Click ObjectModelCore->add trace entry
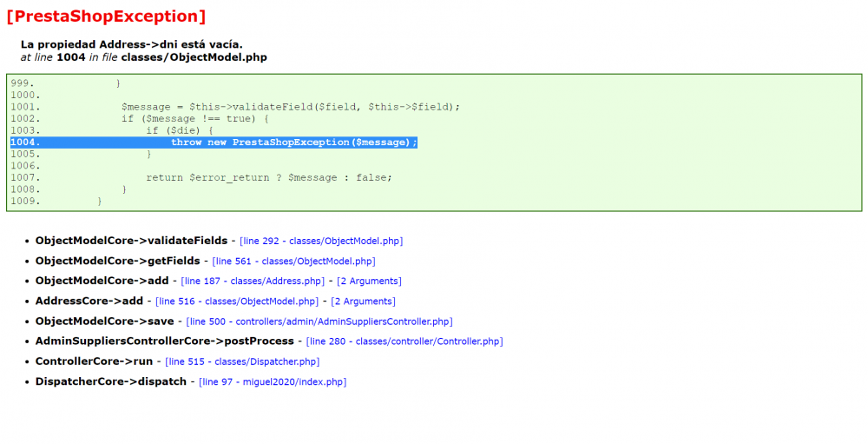 click(102, 281)
